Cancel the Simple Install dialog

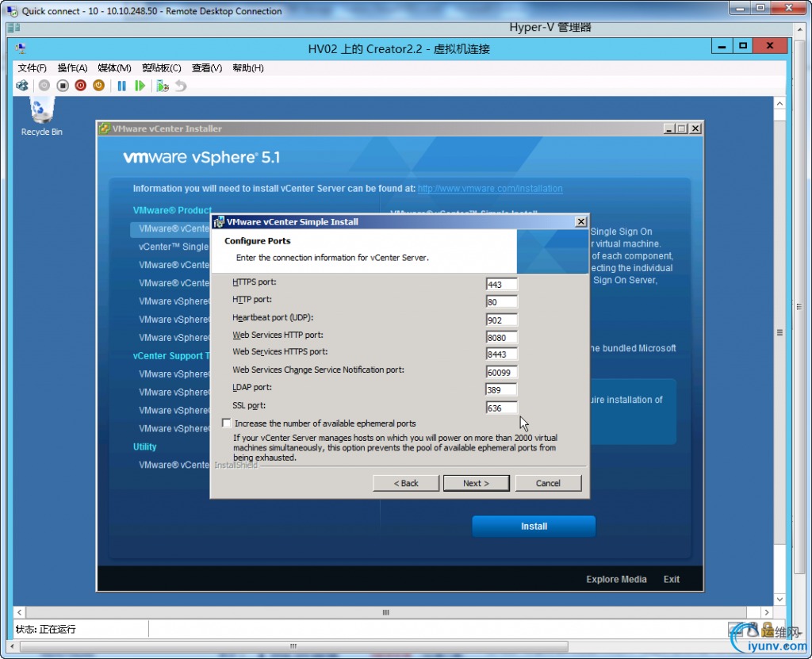click(548, 483)
